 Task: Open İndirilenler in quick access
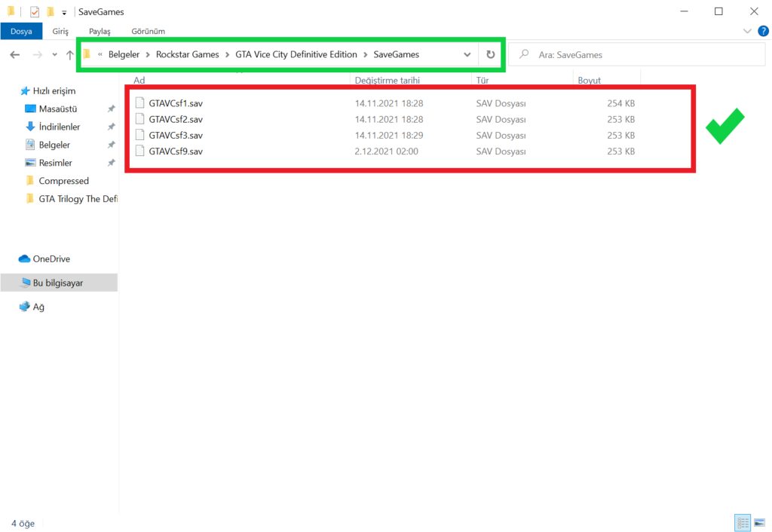(x=60, y=127)
